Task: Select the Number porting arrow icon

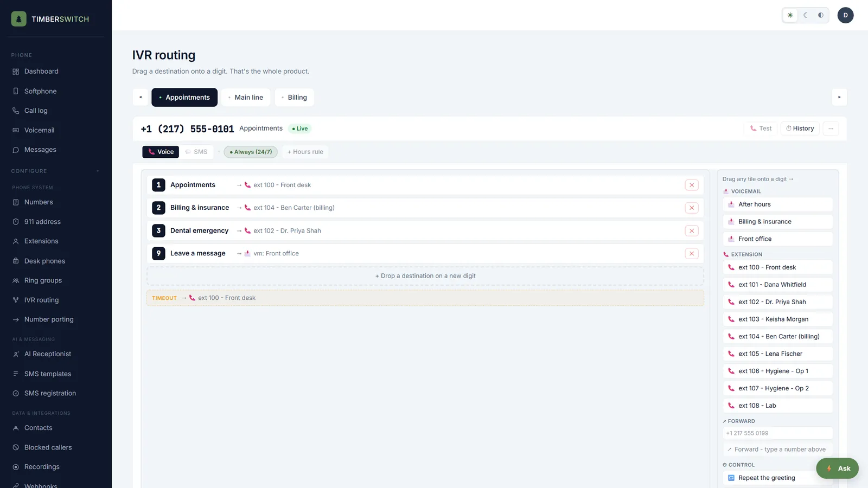Action: click(x=16, y=319)
